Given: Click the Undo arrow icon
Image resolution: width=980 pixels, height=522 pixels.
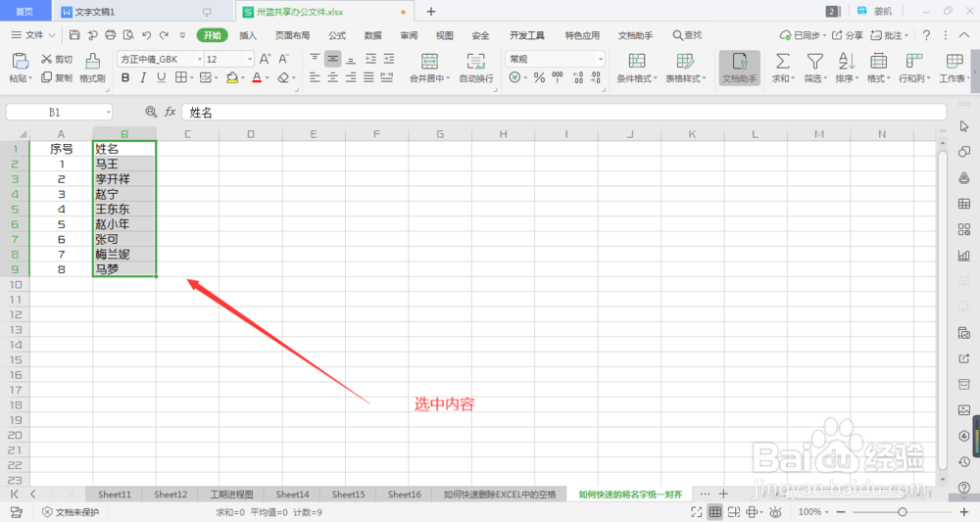Looking at the screenshot, I should (146, 35).
